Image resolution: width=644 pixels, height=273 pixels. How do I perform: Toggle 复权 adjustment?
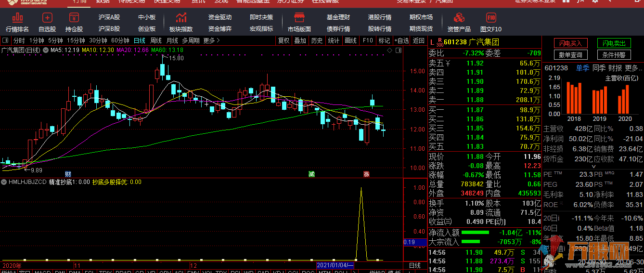284,40
